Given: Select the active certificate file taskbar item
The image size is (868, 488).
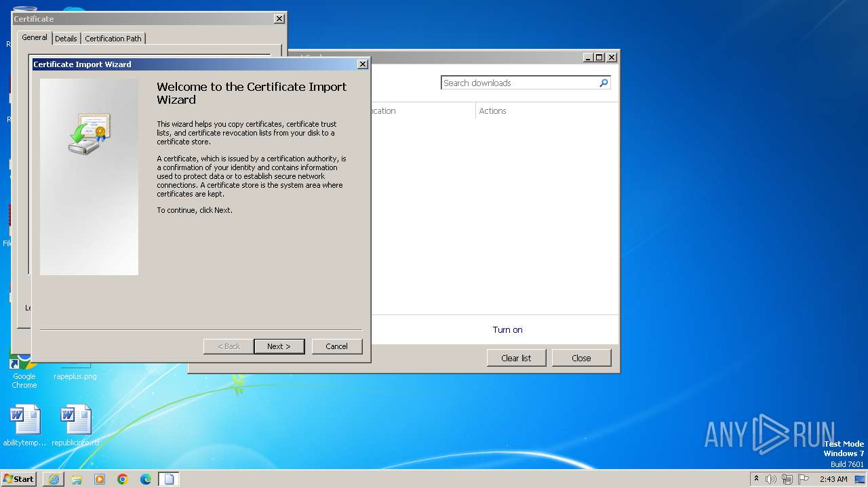Looking at the screenshot, I should [x=169, y=479].
